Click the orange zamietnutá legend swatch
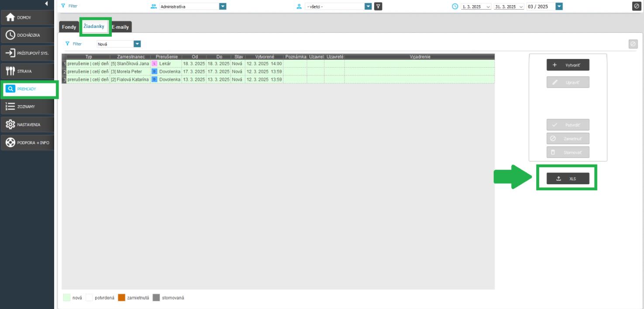The width and height of the screenshot is (644, 309). point(121,298)
